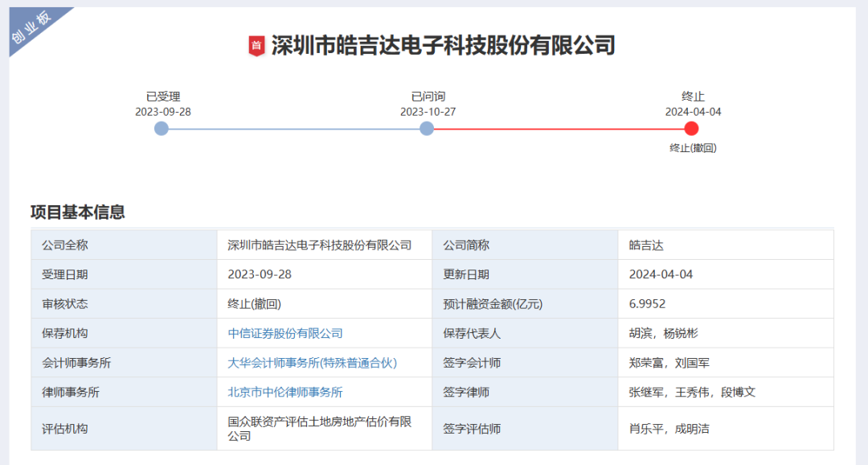This screenshot has height=465, width=868.
Task: Click the 评估机构 value 国众联资产评估
Action: [x=319, y=428]
